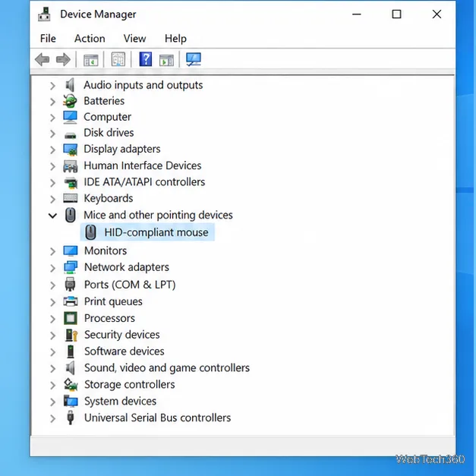
Task: Maximize the Device Manager window
Action: coord(396,14)
